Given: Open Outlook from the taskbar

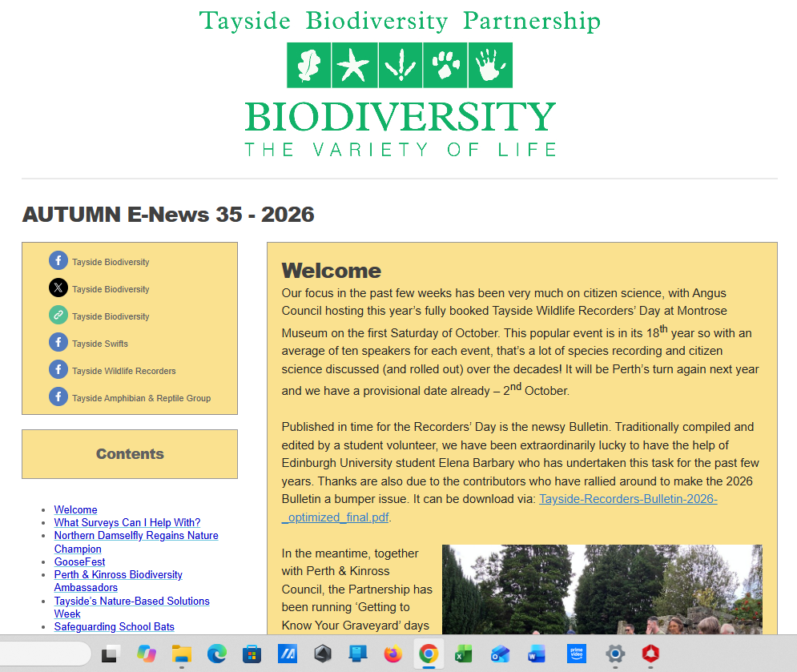Looking at the screenshot, I should tap(500, 654).
